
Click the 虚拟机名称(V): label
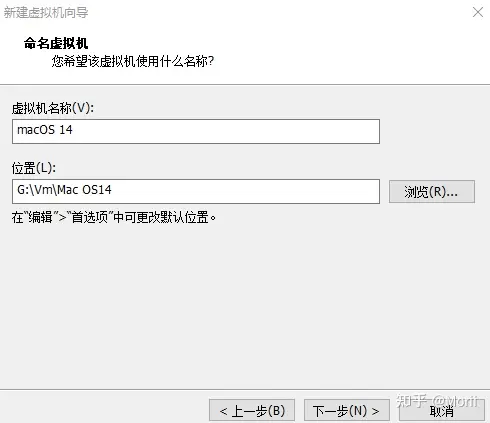(53, 108)
